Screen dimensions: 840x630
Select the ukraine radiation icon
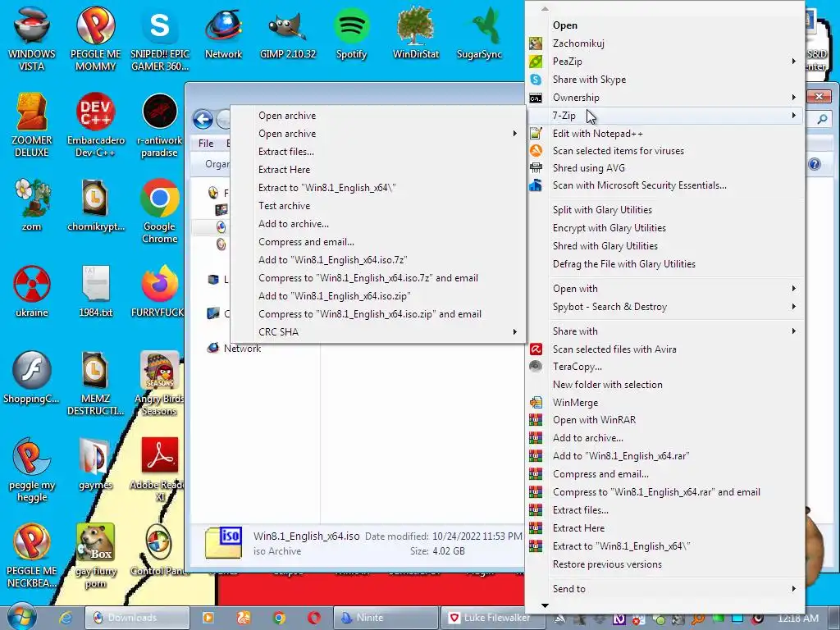point(32,292)
